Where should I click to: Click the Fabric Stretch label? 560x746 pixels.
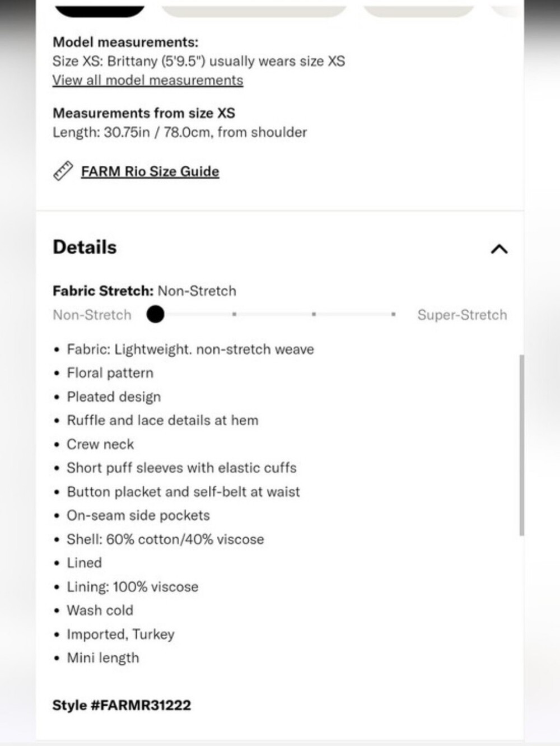pyautogui.click(x=103, y=291)
